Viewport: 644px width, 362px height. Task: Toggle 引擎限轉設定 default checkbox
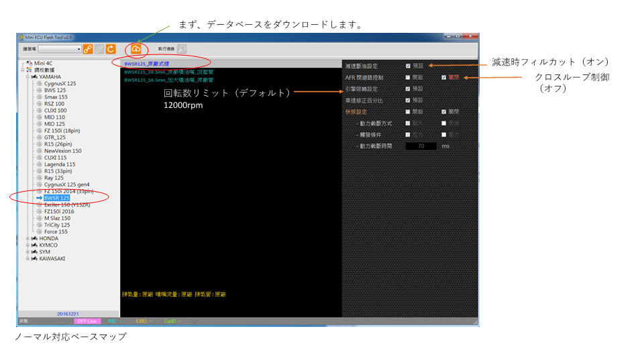point(408,88)
